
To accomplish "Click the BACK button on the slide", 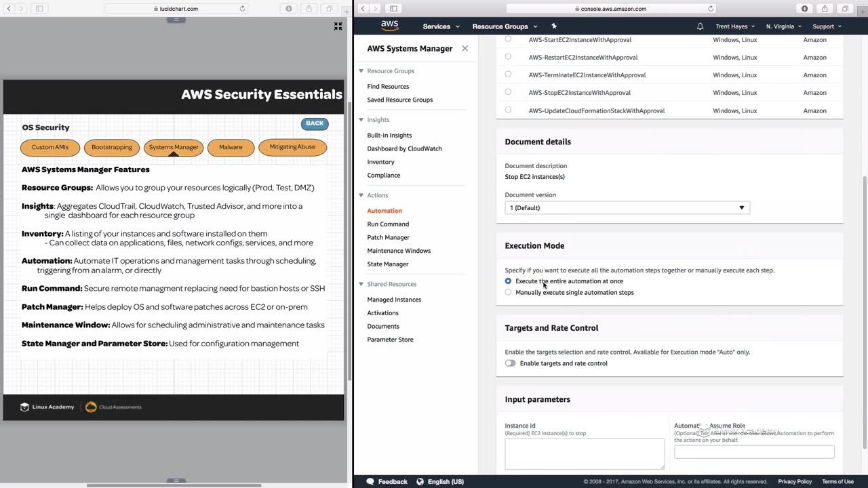I will (315, 123).
